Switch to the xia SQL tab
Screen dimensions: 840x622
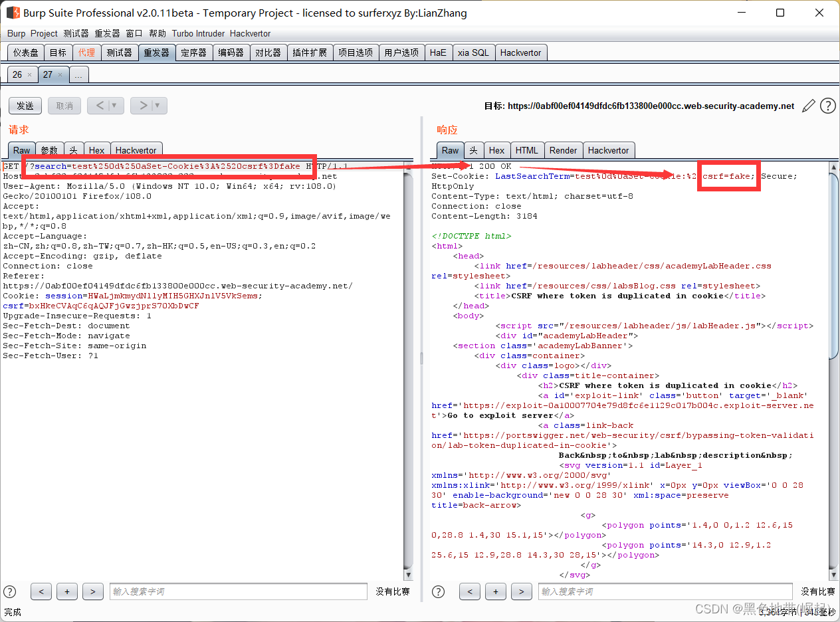(473, 52)
